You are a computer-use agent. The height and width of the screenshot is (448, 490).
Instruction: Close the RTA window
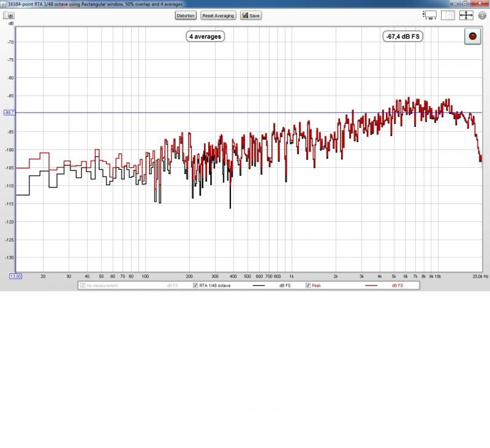[x=480, y=3]
